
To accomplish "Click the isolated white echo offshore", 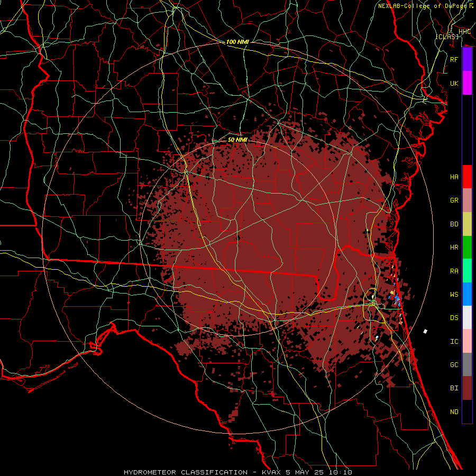I will coord(425,331).
